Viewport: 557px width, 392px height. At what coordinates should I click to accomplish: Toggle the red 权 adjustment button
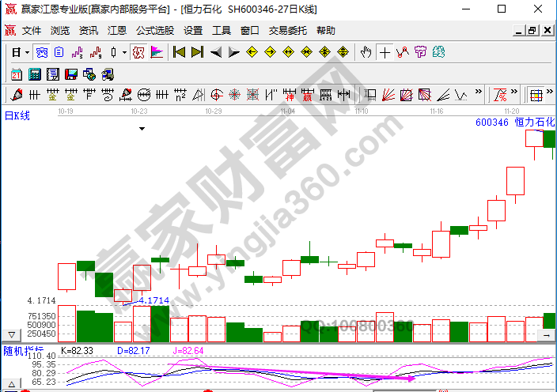click(x=138, y=53)
